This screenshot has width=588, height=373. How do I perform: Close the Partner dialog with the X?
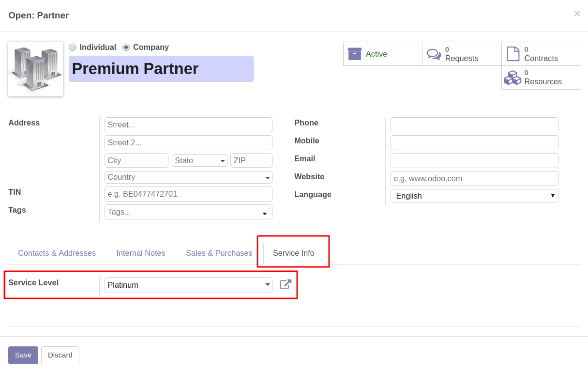coord(577,14)
